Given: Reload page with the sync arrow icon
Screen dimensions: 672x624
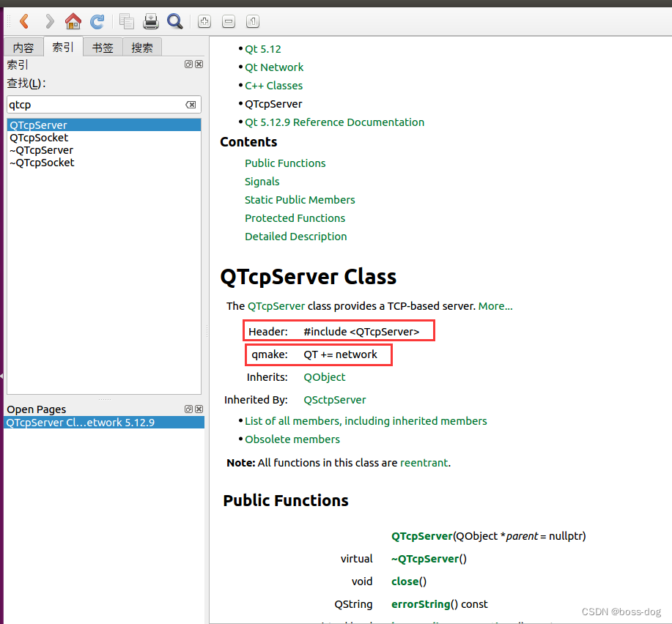Looking at the screenshot, I should pyautogui.click(x=97, y=21).
